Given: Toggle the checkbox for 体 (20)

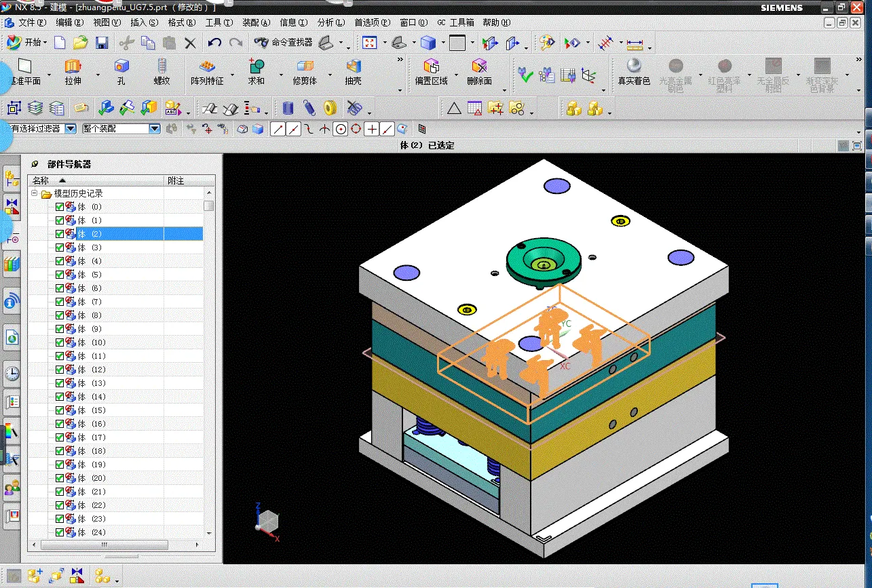Looking at the screenshot, I should (x=60, y=478).
